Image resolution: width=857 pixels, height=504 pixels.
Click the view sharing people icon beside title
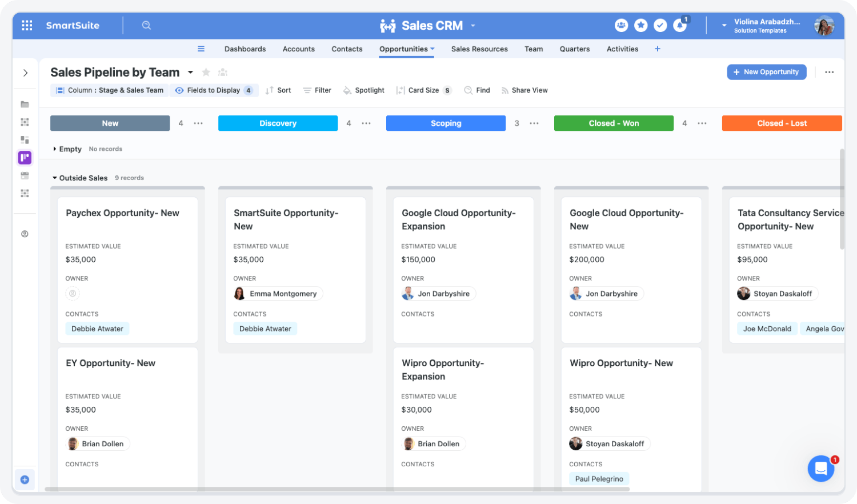[223, 72]
